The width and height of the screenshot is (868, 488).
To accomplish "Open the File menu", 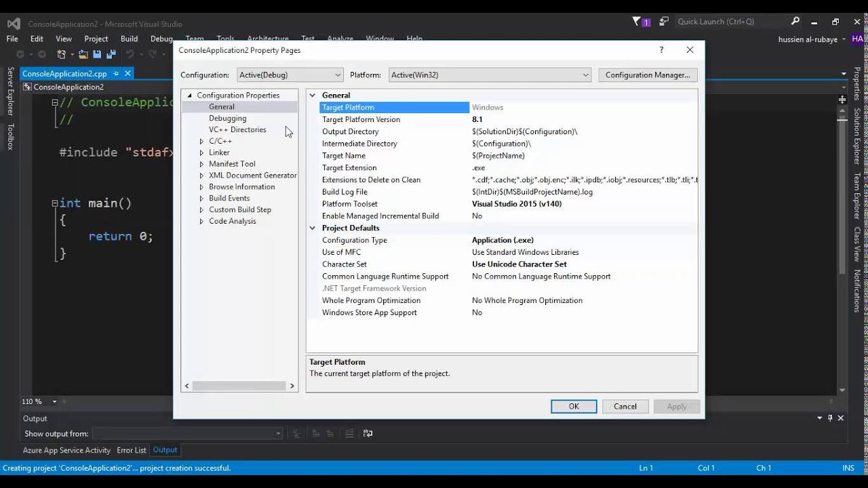I will click(12, 39).
